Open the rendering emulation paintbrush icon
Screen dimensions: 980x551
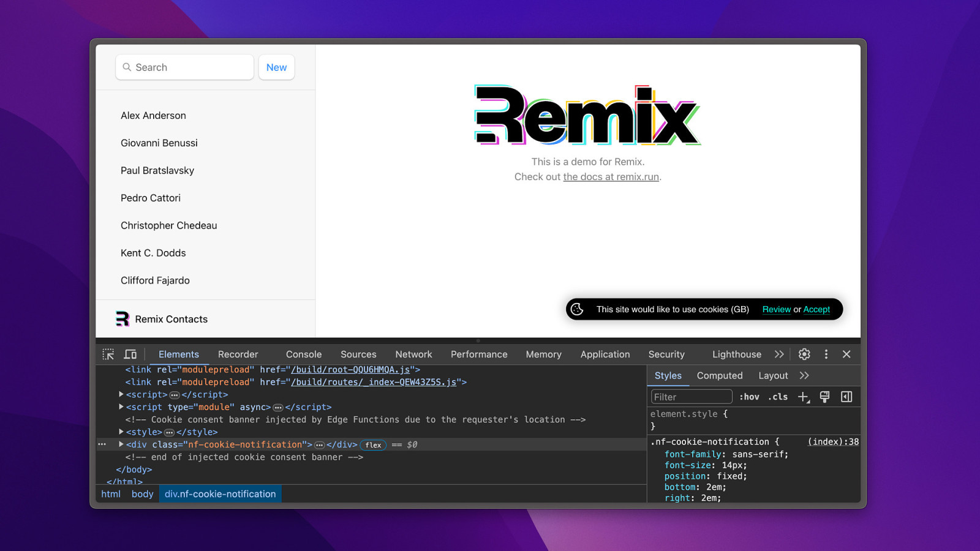[x=824, y=397]
